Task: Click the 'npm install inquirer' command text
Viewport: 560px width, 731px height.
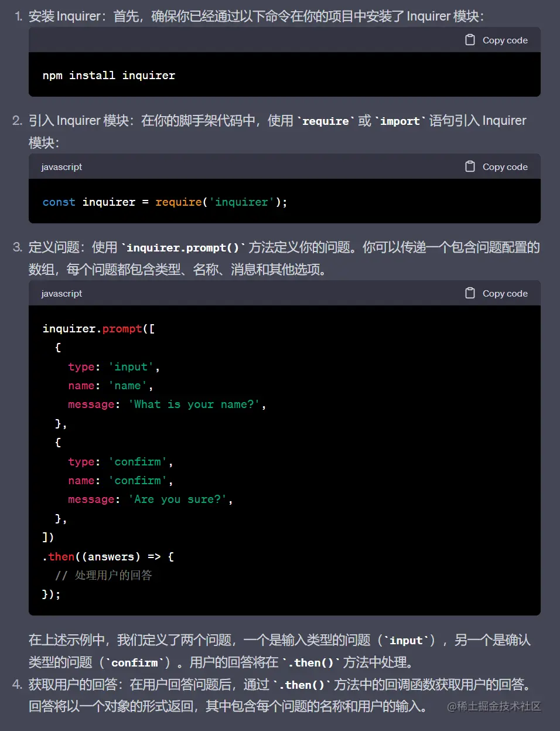Action: click(x=109, y=75)
